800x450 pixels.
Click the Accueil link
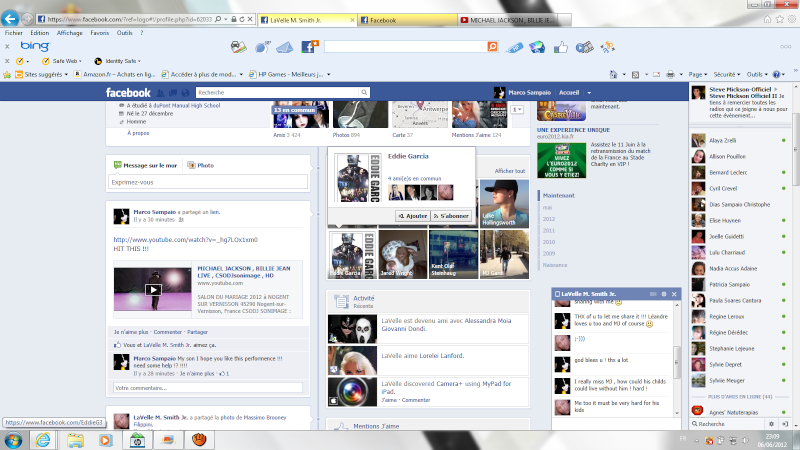(x=569, y=93)
